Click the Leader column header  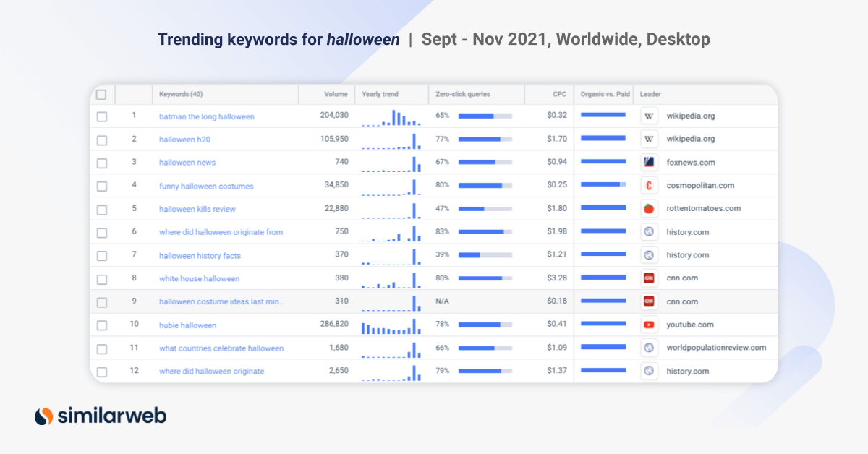(x=650, y=94)
